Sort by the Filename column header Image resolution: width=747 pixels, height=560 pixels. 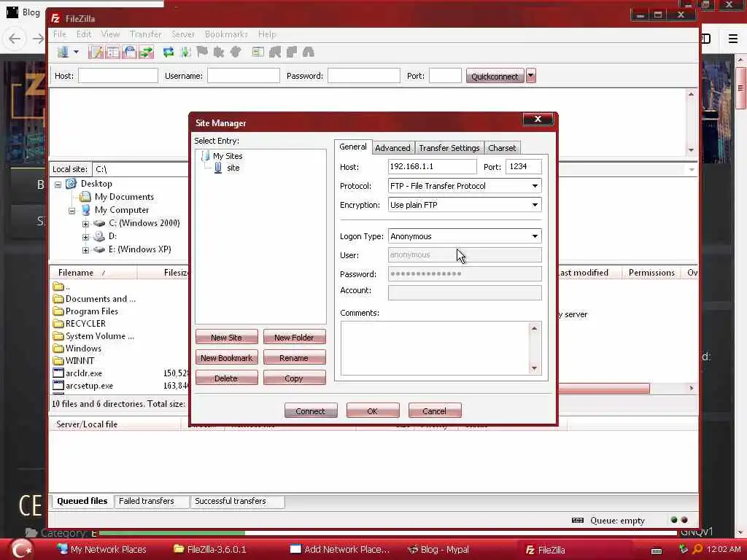93,273
